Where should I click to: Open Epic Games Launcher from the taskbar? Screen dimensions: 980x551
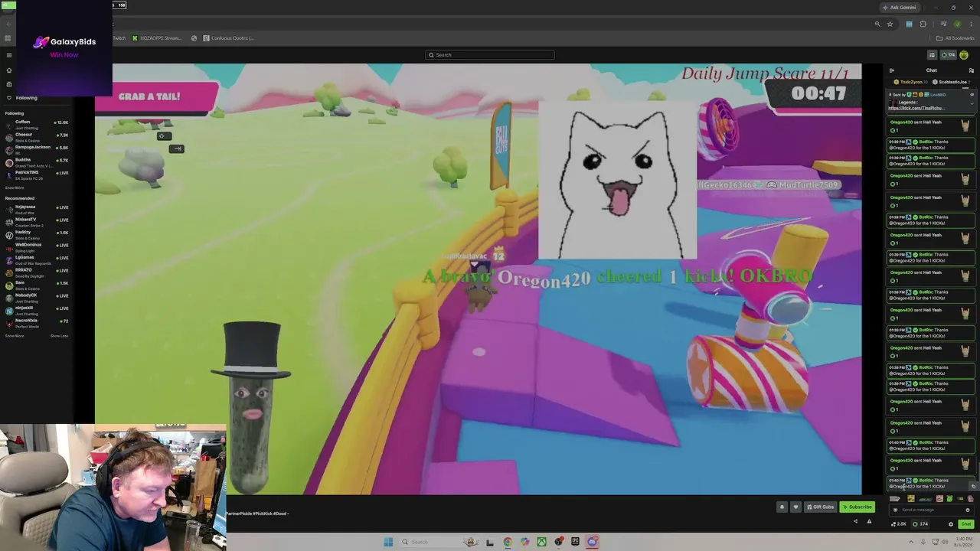pos(575,542)
